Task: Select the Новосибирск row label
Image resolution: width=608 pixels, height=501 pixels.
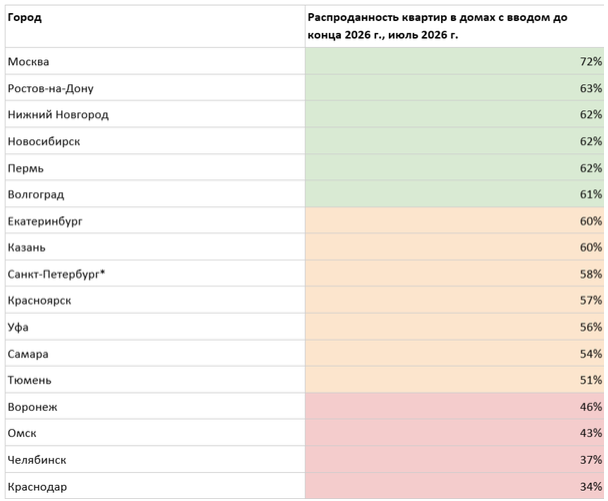Action: (155, 141)
